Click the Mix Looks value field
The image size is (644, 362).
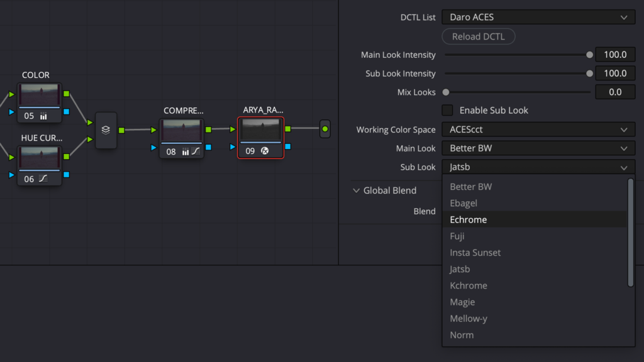(x=615, y=92)
